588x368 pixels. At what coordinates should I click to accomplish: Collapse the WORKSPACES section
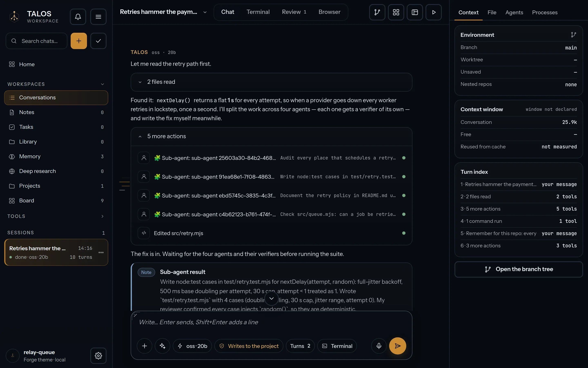point(56,84)
